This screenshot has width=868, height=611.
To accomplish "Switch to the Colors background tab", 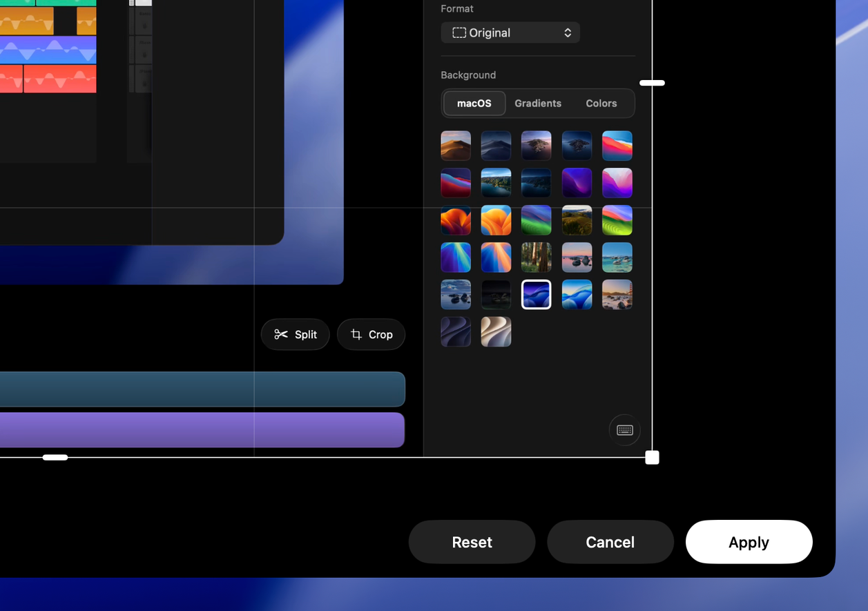I will (601, 104).
